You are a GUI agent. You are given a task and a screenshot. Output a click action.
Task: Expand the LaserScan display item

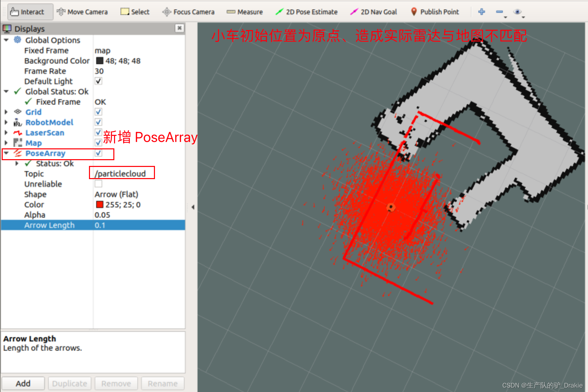click(x=6, y=132)
